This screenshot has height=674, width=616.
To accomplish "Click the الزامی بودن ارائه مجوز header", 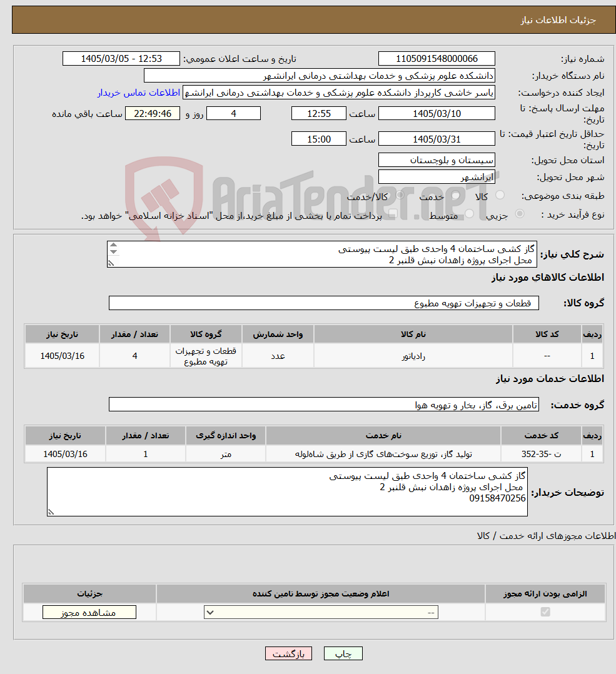I will [x=545, y=593].
